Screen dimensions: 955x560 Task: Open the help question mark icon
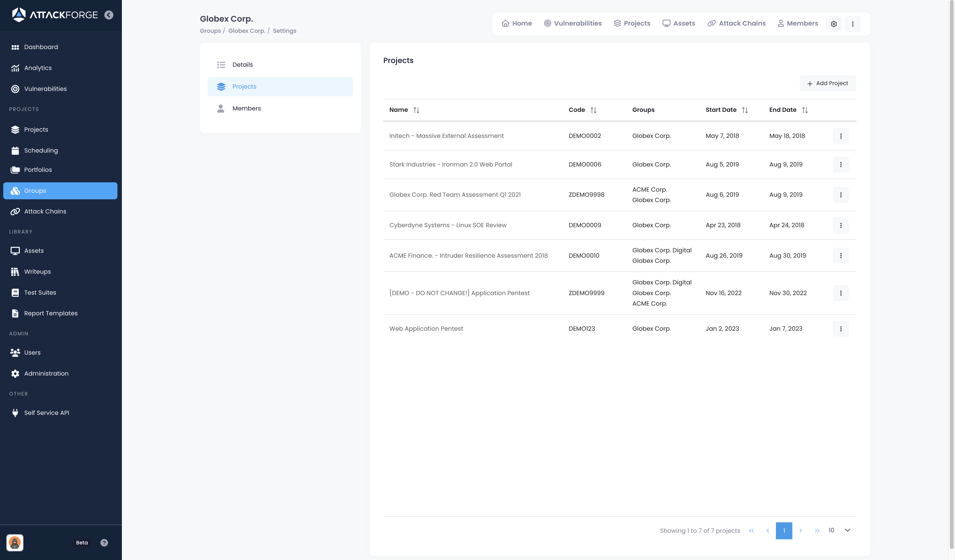(x=104, y=543)
